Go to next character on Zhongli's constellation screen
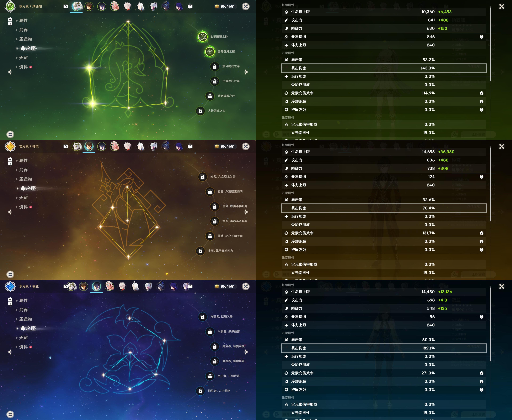 pos(246,212)
